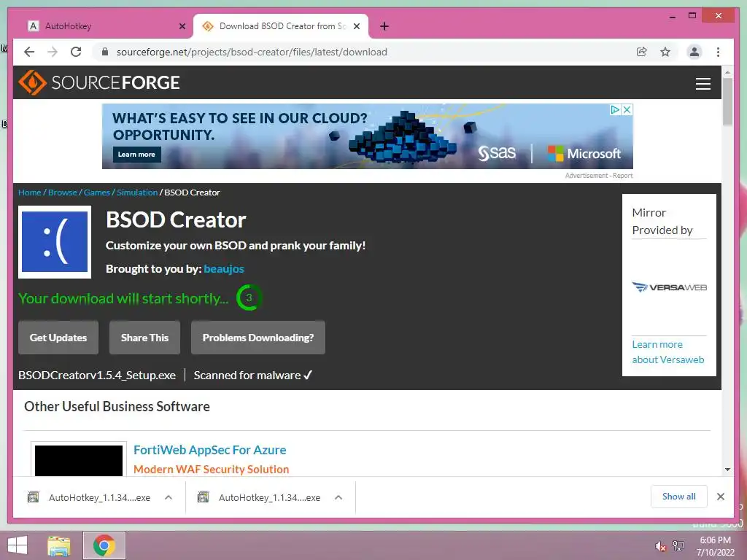This screenshot has width=747, height=560.
Task: Click the vertical scrollbar thumb
Action: pyautogui.click(x=727, y=101)
